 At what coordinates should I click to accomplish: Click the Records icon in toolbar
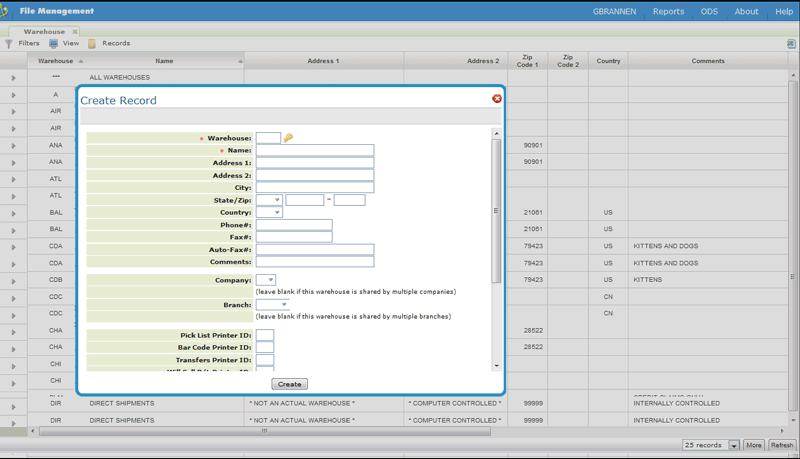[92, 44]
